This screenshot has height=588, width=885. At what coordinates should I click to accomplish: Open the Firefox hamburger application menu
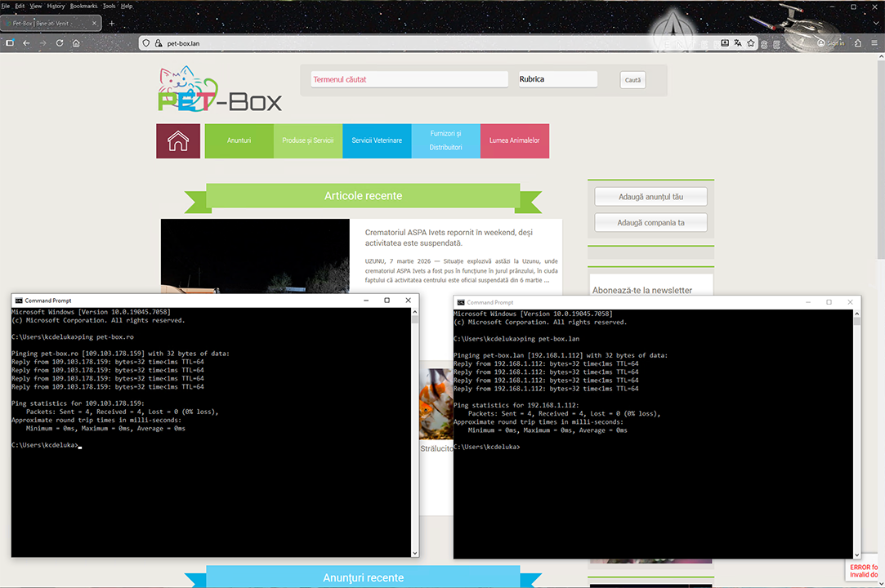coord(874,43)
